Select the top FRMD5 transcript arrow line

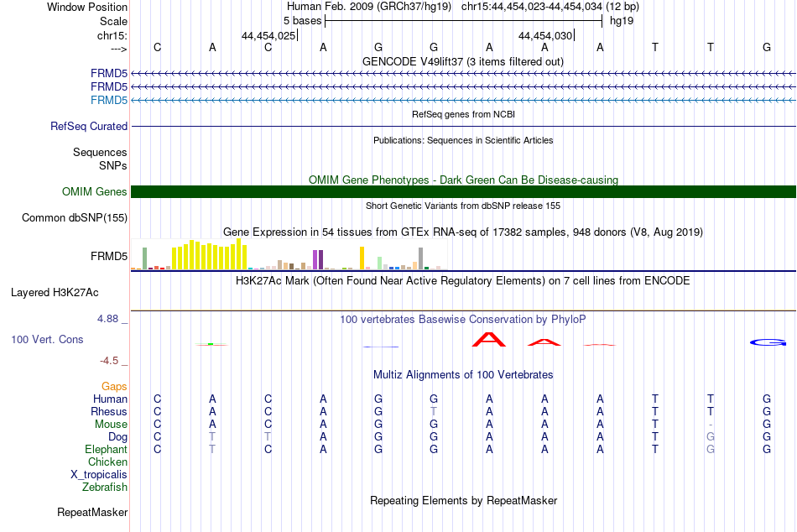(463, 74)
